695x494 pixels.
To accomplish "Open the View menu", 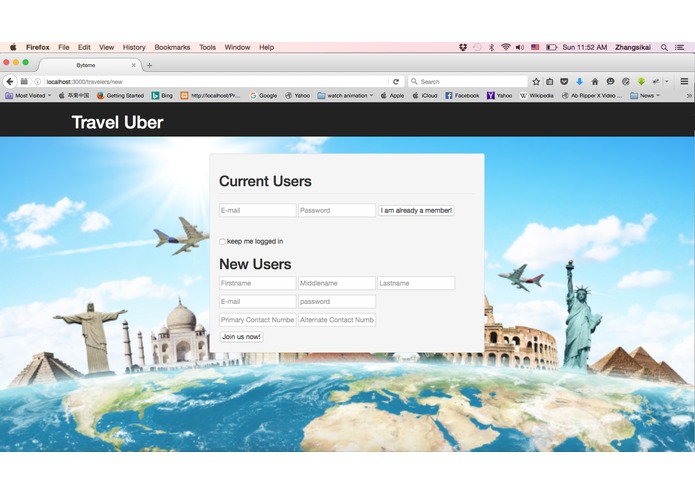I will coord(106,47).
